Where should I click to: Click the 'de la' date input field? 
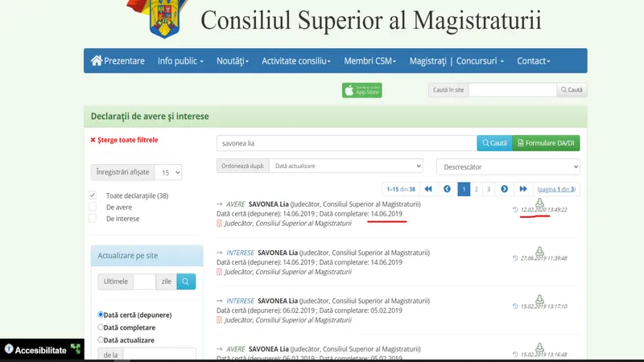click(159, 354)
